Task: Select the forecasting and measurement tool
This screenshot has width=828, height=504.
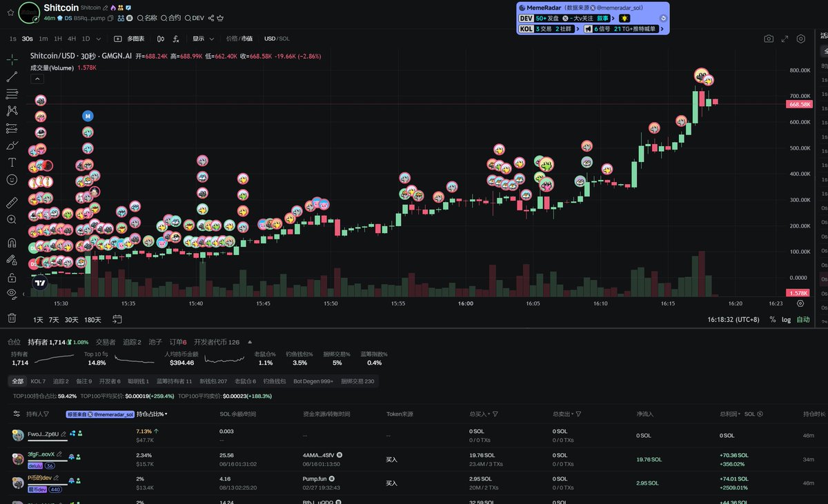Action: pyautogui.click(x=12, y=128)
